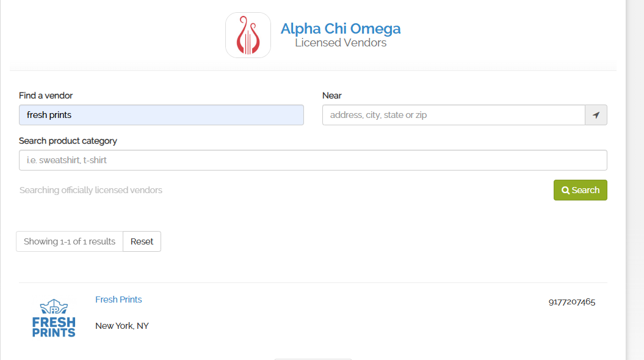The height and width of the screenshot is (360, 644).
Task: Click the Alpha Chi Omega lyre logo
Action: coord(248,35)
